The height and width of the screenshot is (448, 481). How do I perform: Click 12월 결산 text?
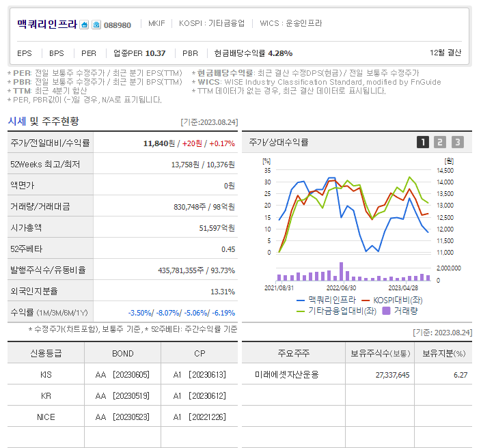pos(445,53)
